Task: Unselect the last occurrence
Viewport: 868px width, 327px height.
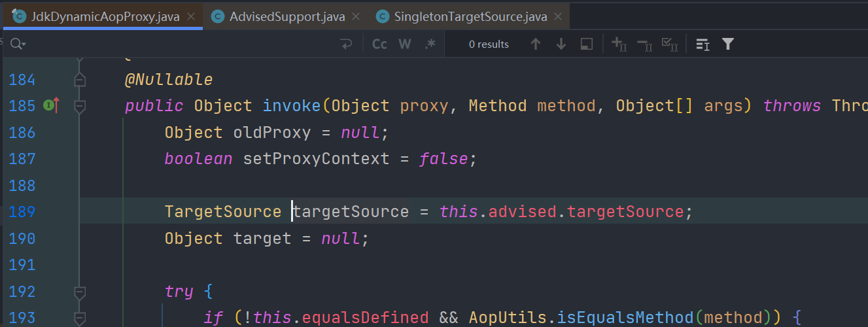Action: click(644, 44)
